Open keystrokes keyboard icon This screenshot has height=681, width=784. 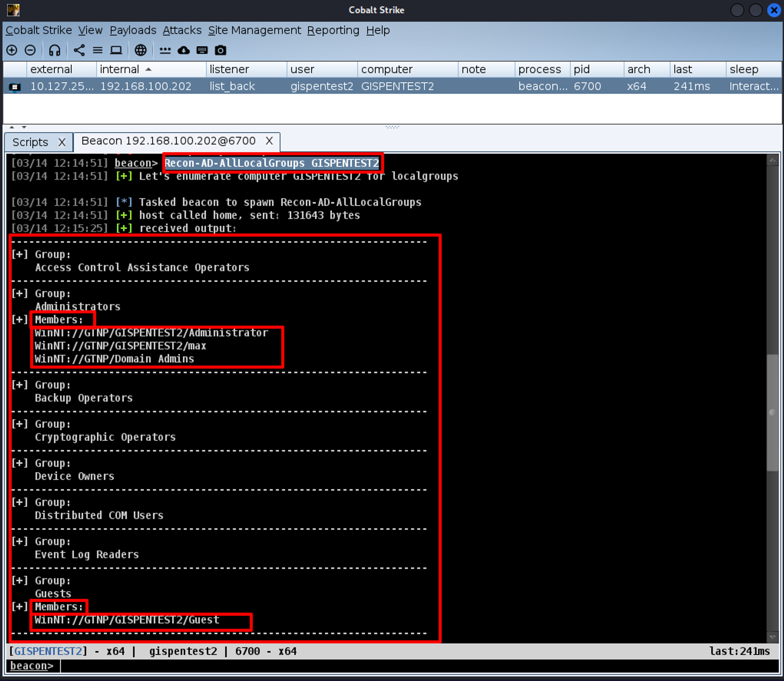click(x=202, y=50)
